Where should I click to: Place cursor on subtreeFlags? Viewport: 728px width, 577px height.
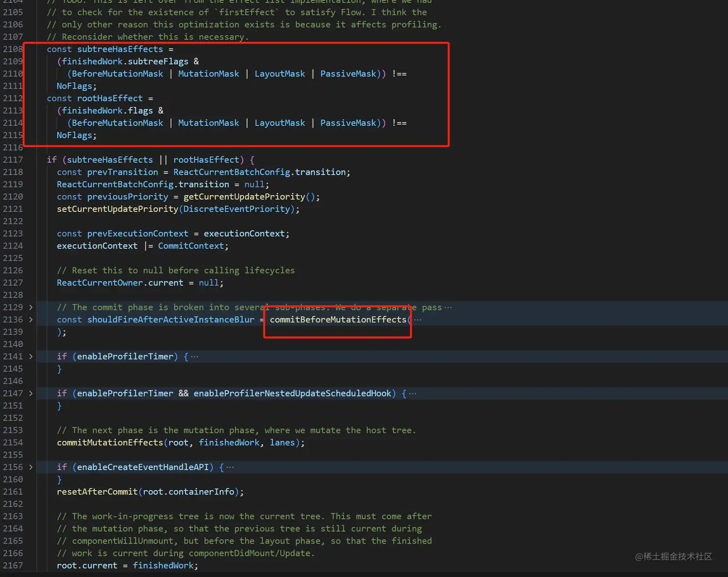pos(158,62)
